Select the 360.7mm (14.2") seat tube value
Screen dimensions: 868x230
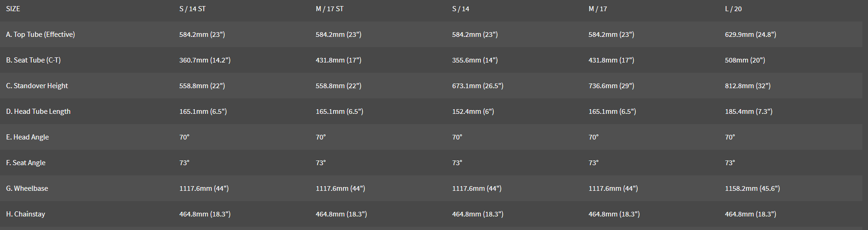205,60
